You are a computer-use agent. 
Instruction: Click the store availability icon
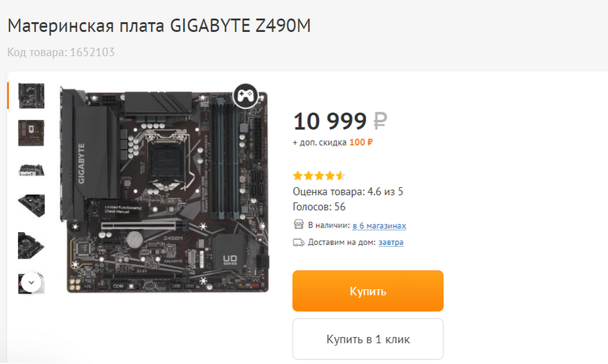(x=299, y=225)
